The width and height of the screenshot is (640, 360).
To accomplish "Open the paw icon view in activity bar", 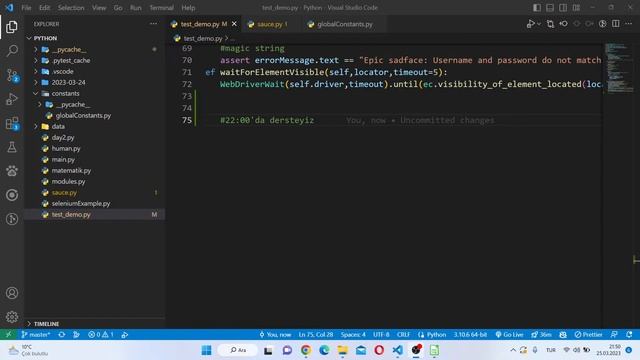I will tap(12, 171).
